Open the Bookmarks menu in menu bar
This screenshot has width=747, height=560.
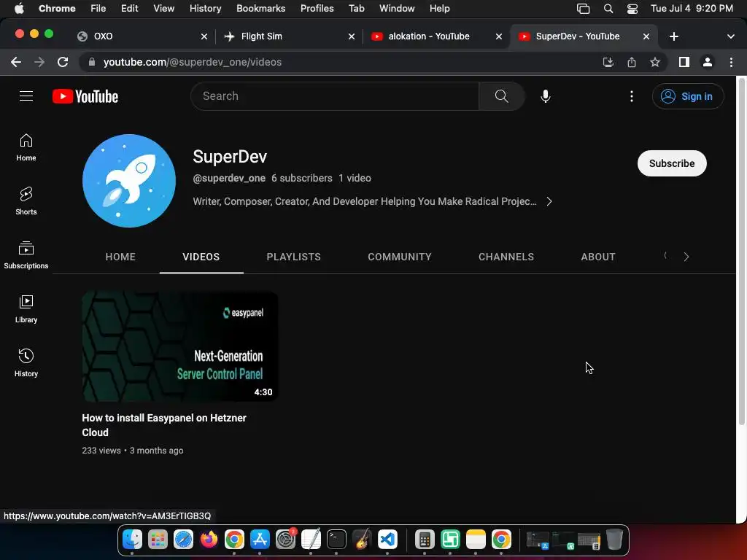pyautogui.click(x=260, y=8)
